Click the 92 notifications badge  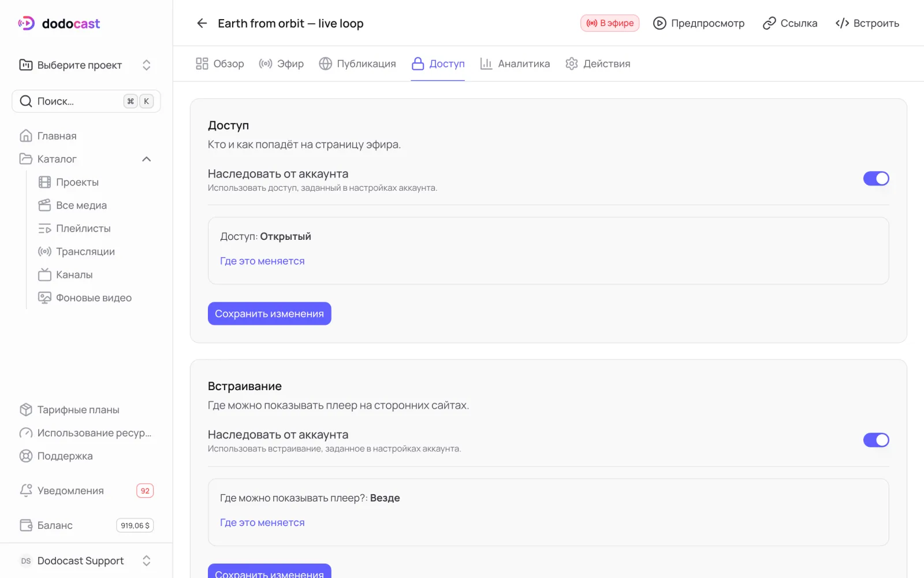click(x=145, y=491)
